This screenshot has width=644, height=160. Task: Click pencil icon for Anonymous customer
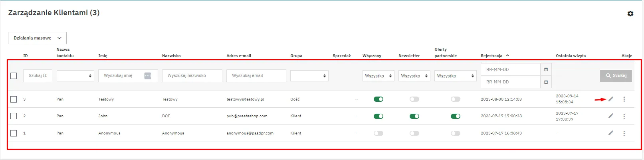(x=610, y=133)
